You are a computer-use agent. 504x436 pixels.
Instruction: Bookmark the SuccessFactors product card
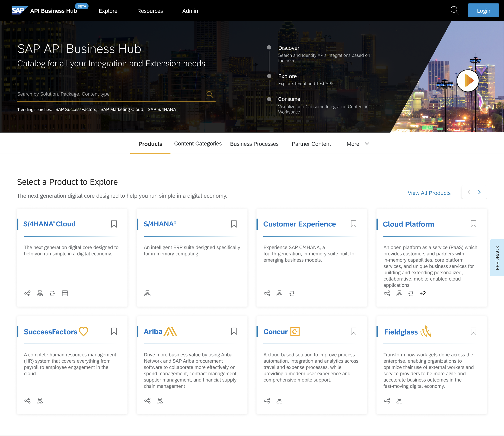[114, 331]
